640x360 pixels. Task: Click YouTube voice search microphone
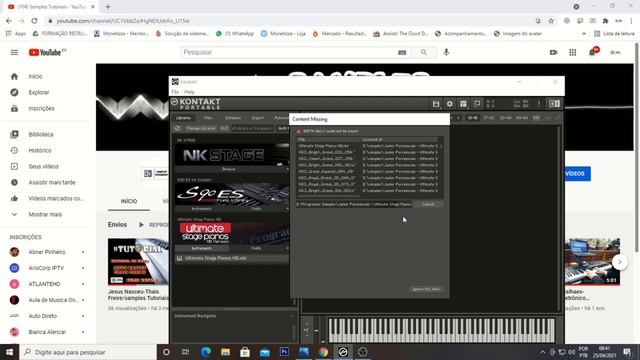coord(446,52)
